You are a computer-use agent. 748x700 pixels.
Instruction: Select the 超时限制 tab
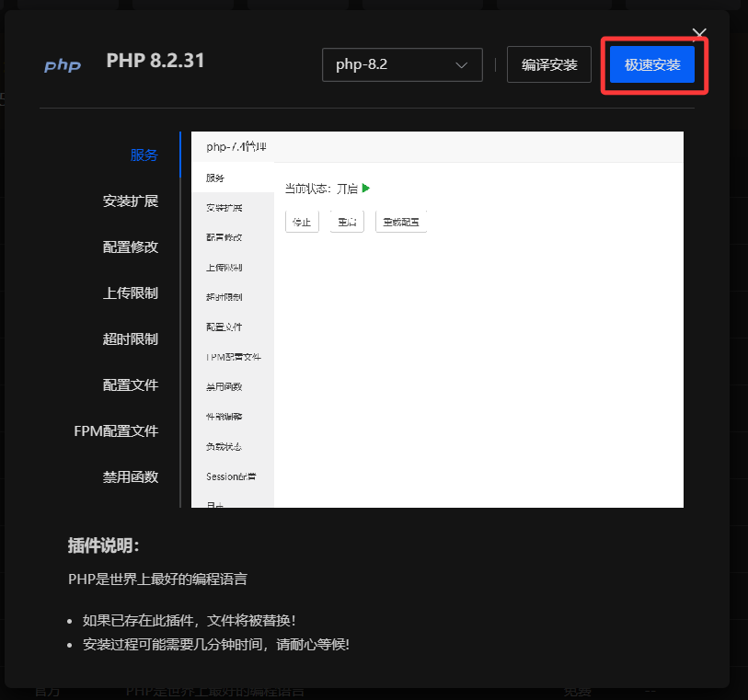(131, 339)
